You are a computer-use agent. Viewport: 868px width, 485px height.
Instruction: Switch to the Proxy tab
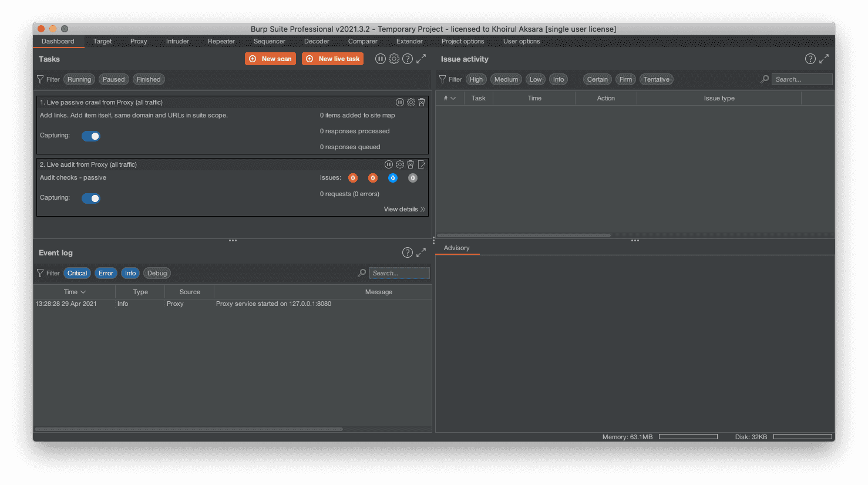(139, 41)
